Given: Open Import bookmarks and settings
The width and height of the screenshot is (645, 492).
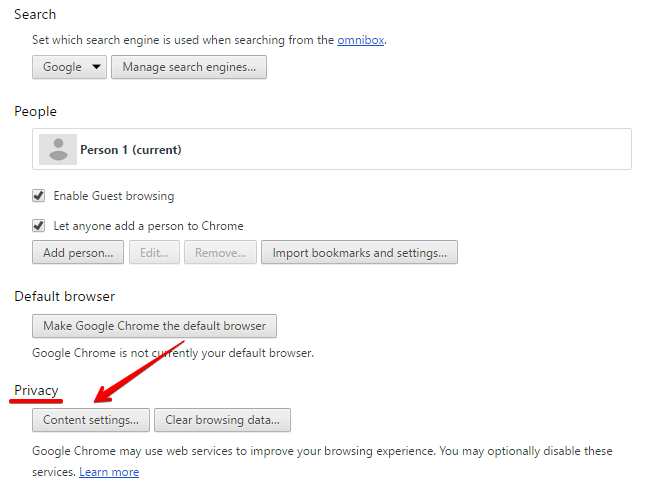Looking at the screenshot, I should (x=360, y=253).
